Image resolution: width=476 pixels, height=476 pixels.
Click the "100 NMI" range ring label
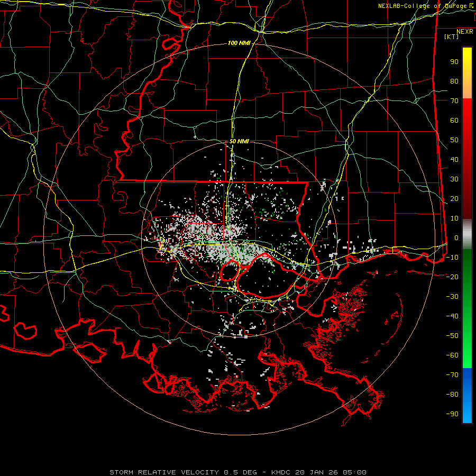pyautogui.click(x=239, y=43)
